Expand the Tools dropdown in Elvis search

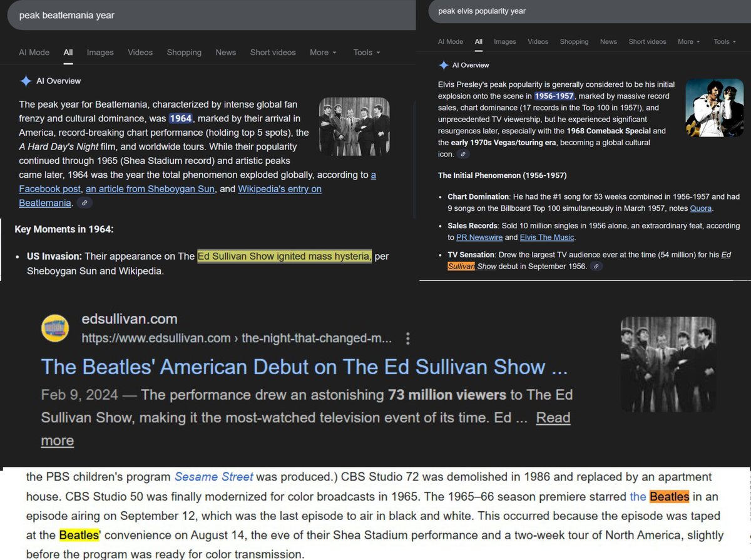tap(725, 42)
